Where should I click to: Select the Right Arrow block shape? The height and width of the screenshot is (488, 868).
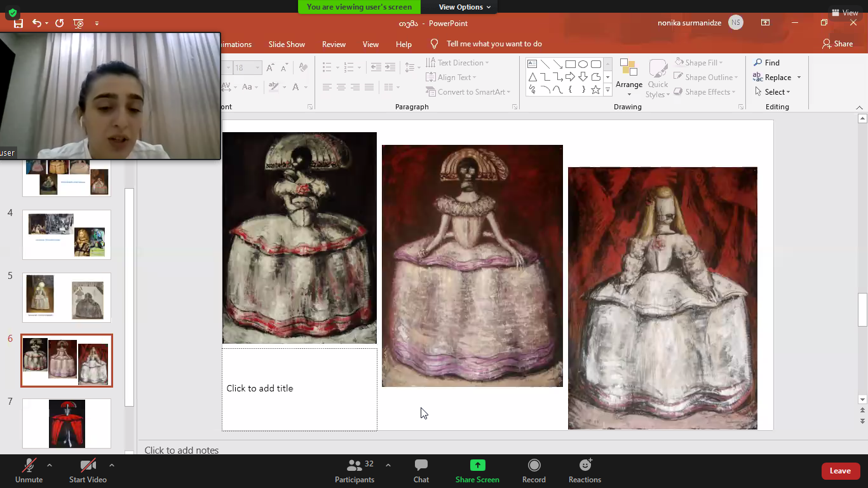(571, 77)
